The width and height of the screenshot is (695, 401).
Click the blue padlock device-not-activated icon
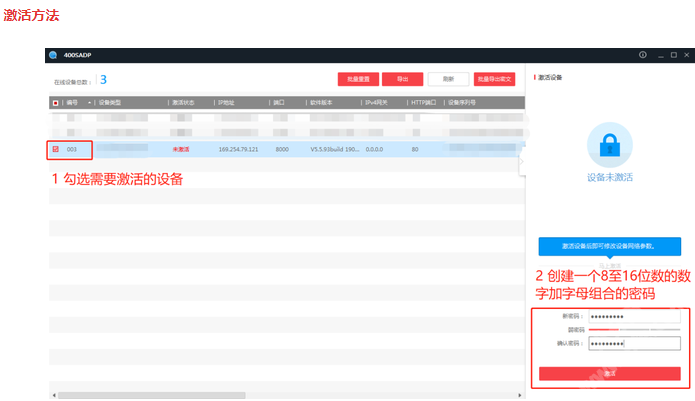pyautogui.click(x=609, y=145)
